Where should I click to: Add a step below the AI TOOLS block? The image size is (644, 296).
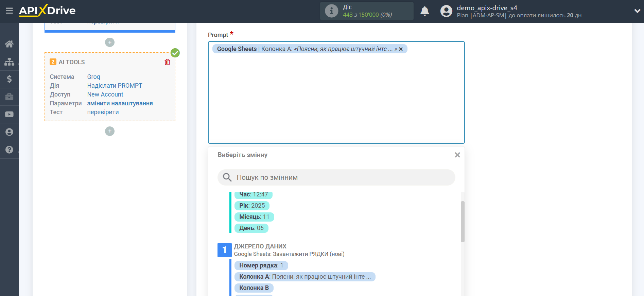click(x=110, y=131)
